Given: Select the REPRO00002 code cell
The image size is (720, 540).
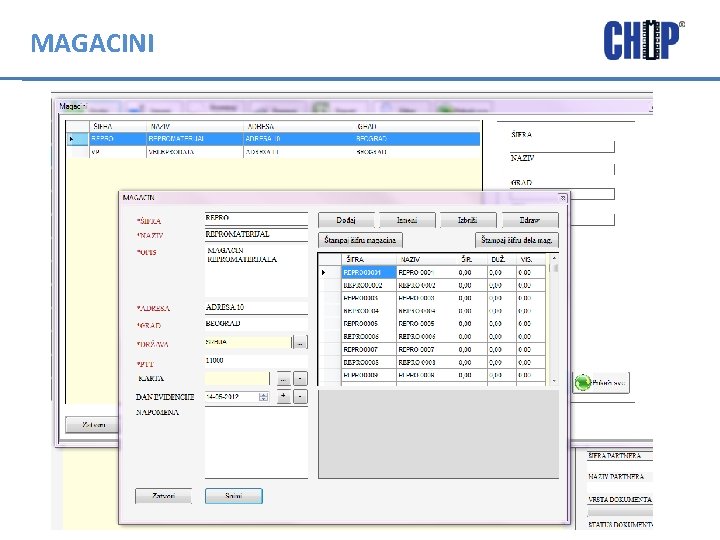Looking at the screenshot, I should [x=369, y=285].
